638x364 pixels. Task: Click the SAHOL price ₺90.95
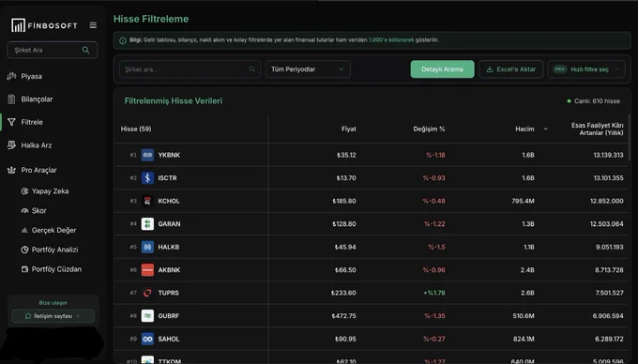point(345,339)
